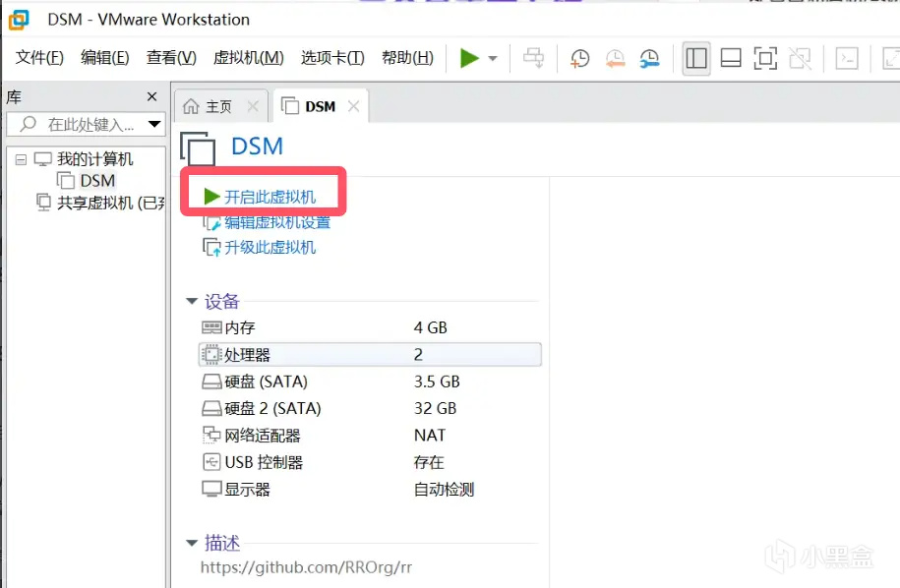Close the 库 library panel
Image resolution: width=900 pixels, height=588 pixels.
point(151,96)
